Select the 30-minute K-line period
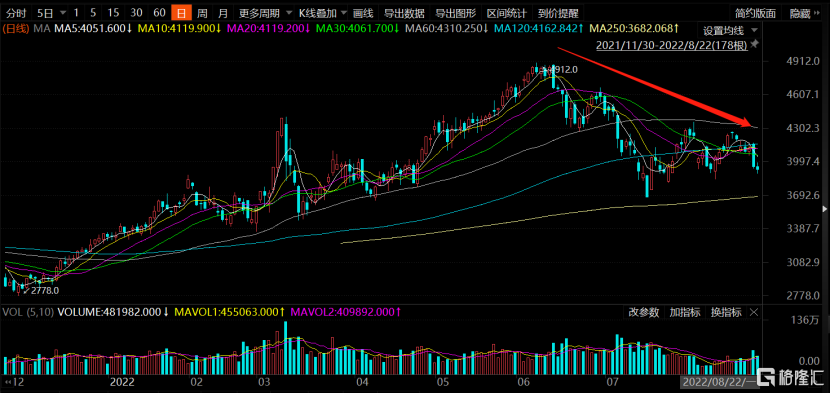This screenshot has height=394, width=831. click(x=136, y=13)
